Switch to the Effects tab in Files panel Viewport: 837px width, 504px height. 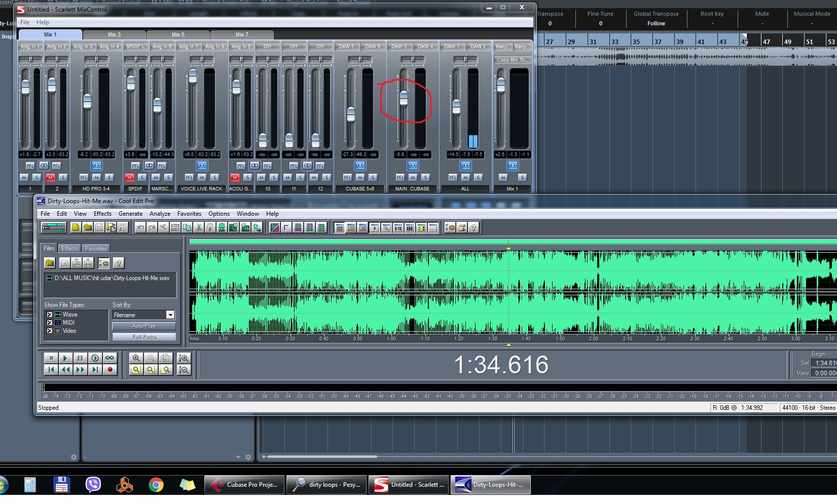click(x=70, y=249)
